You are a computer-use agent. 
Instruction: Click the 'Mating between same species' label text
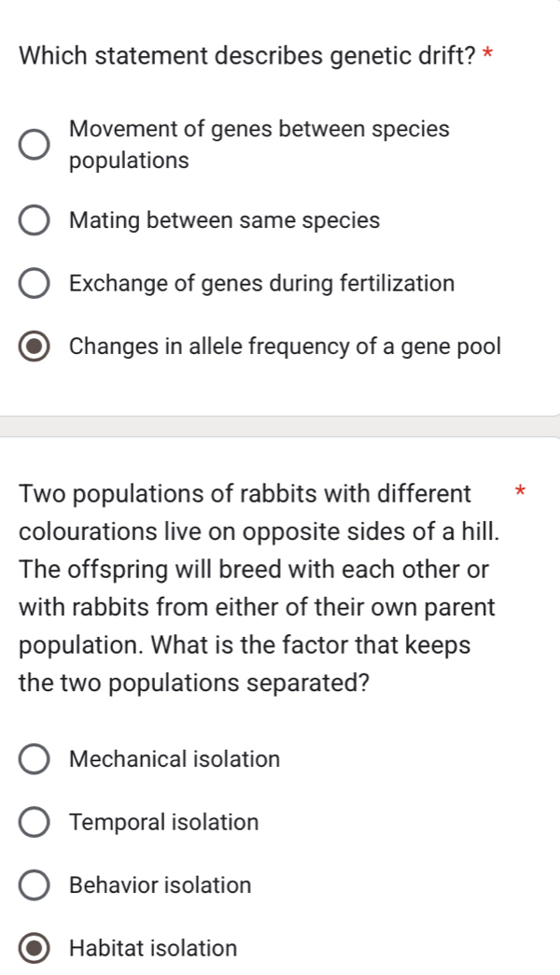point(224,219)
